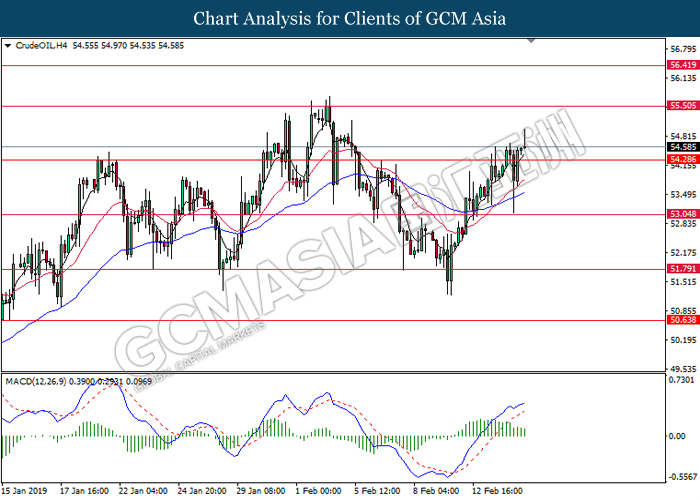700x500 pixels.
Task: Click the 56.419 red price level tag
Action: click(683, 65)
